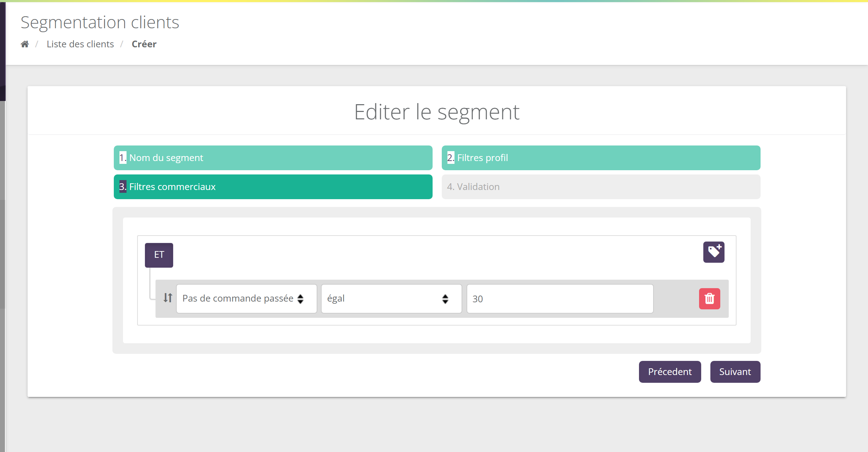The width and height of the screenshot is (868, 452).
Task: Go to step '1. Nom du segment'
Action: [273, 158]
